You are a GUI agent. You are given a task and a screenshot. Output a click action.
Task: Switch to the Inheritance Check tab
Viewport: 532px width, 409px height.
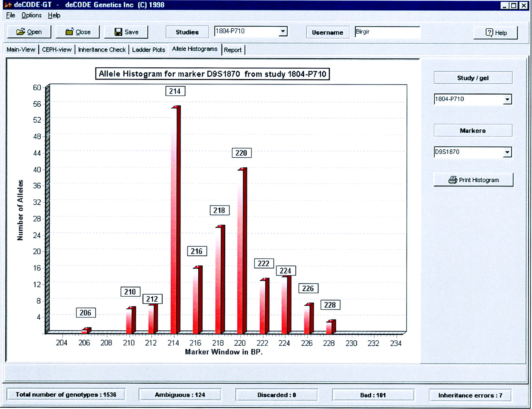click(x=102, y=50)
